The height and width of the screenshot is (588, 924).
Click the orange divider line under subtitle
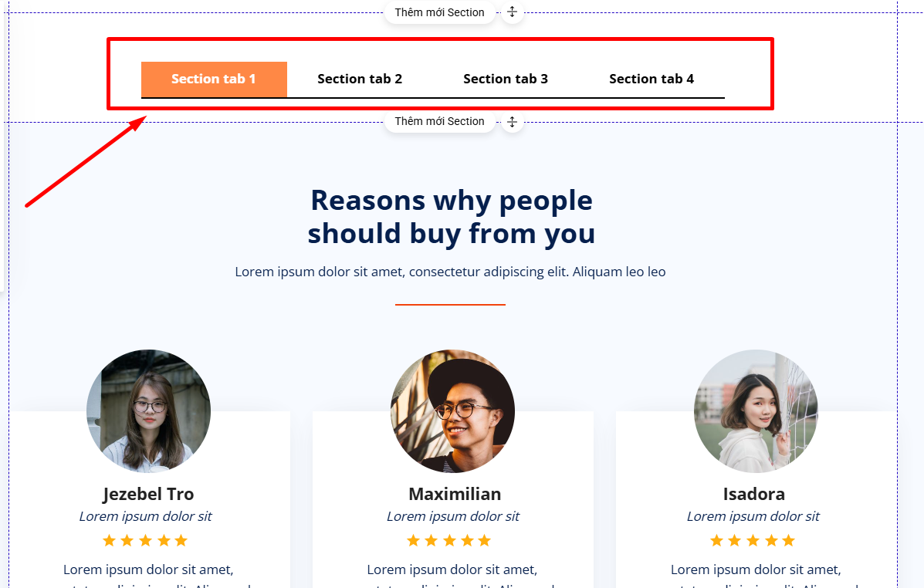pos(450,305)
